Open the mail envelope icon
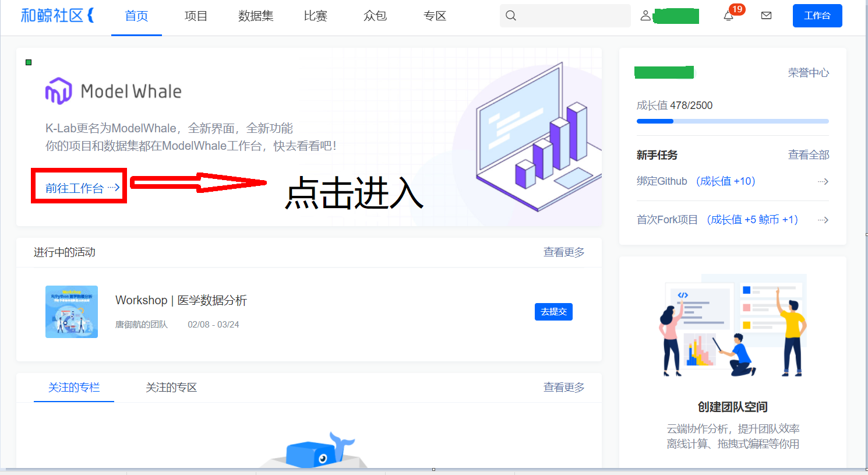 (767, 16)
